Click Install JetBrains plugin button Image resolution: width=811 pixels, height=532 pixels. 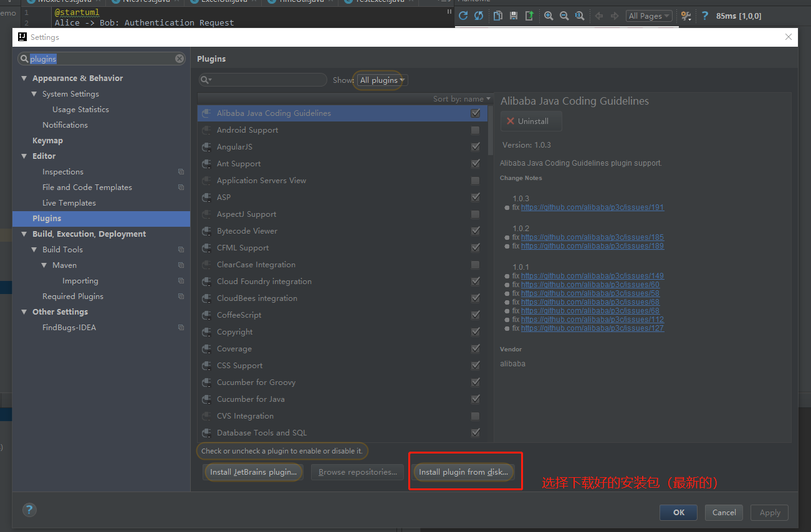click(253, 472)
